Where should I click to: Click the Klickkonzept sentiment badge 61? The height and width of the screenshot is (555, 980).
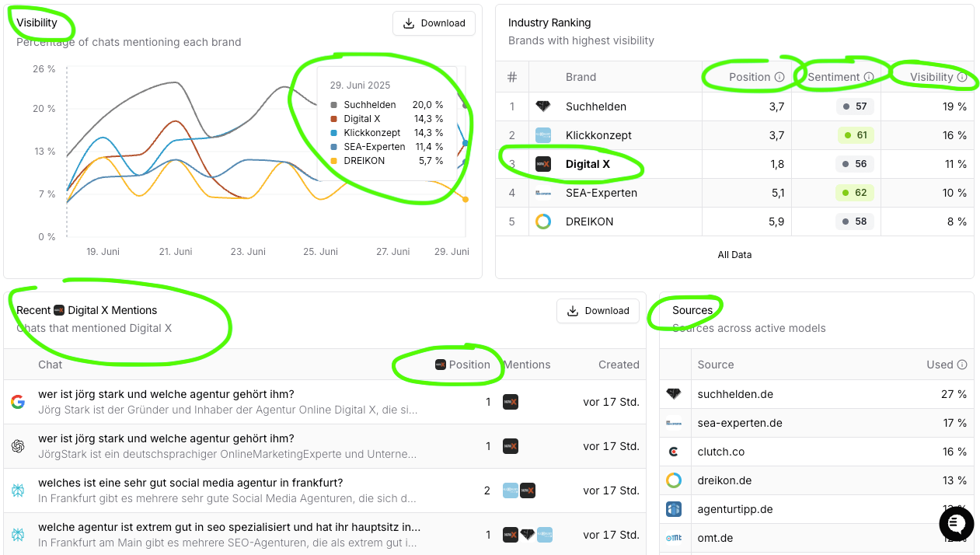[856, 135]
